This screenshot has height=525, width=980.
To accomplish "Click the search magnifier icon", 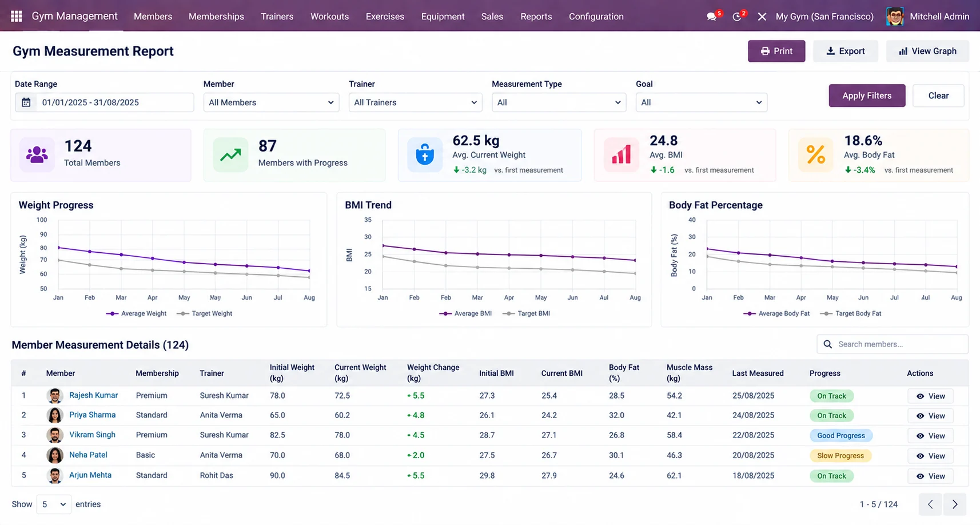I will (x=827, y=344).
